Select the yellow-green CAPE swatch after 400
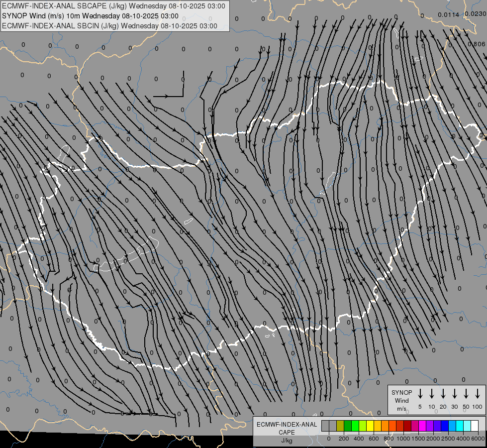 [x=363, y=426]
